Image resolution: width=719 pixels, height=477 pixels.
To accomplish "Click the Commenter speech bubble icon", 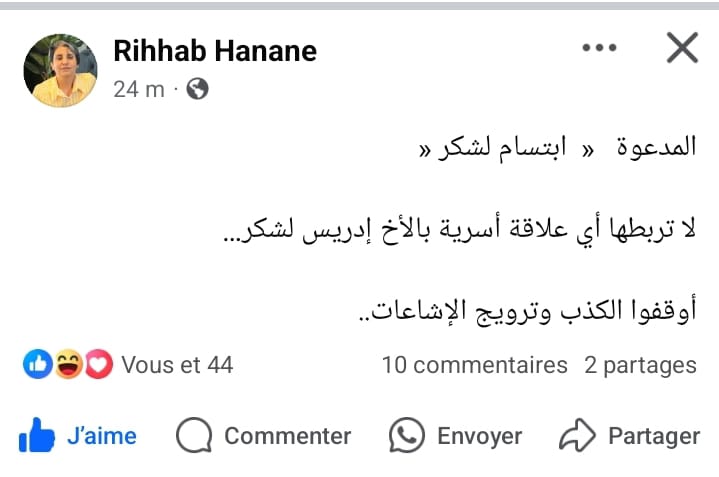I will click(x=192, y=436).
